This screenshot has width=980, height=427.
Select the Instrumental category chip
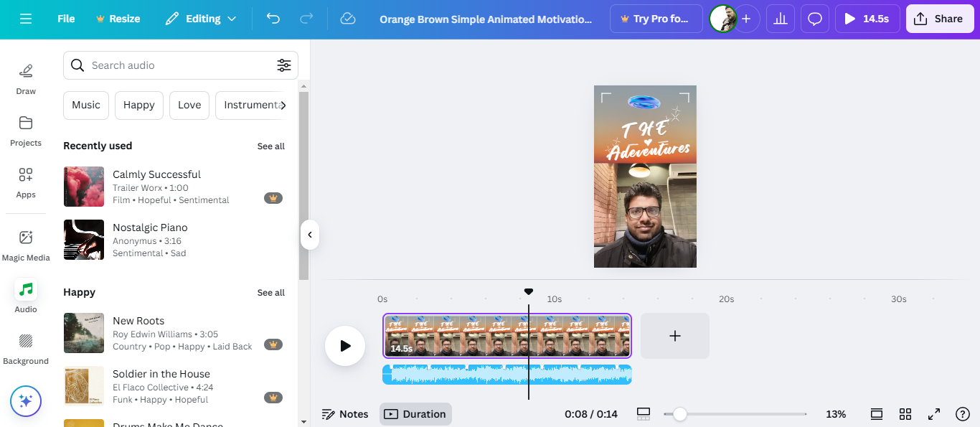250,105
